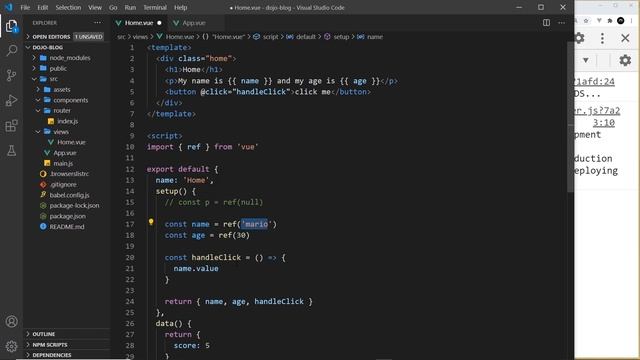The width and height of the screenshot is (640, 360).
Task: Expand the Outline section
Action: [x=67, y=334]
